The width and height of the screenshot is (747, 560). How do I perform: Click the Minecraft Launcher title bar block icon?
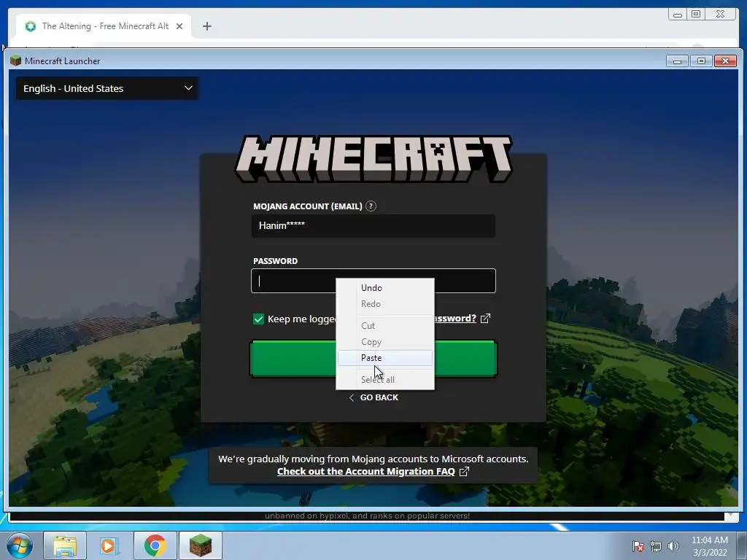tap(16, 61)
